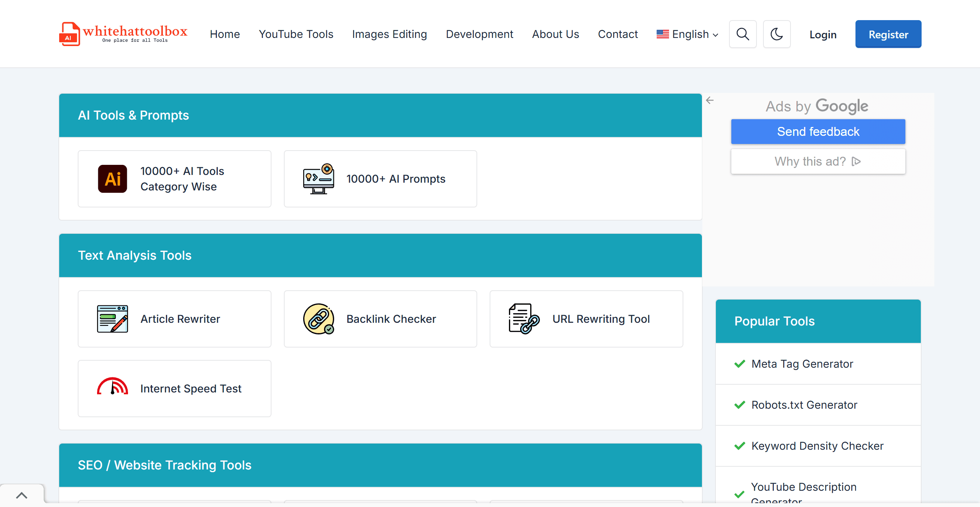Click the Backlink Checker chain icon
The width and height of the screenshot is (980, 507).
tap(318, 319)
